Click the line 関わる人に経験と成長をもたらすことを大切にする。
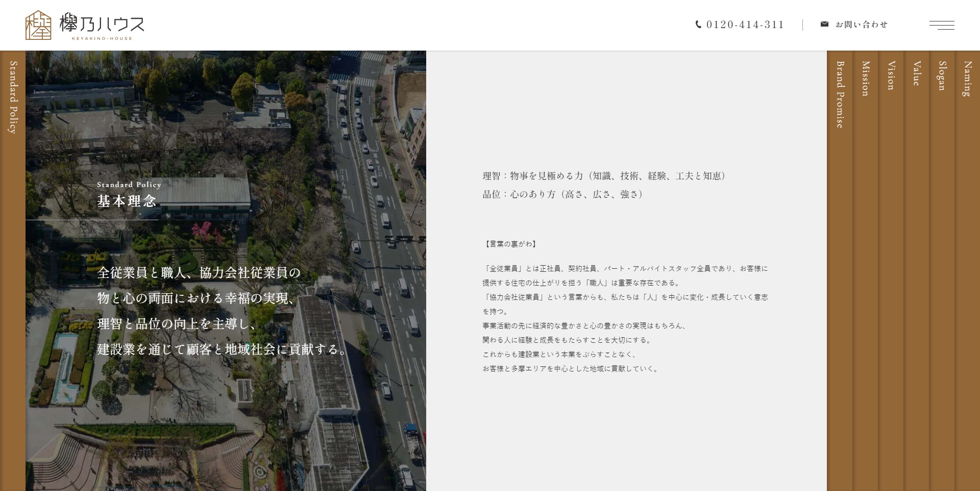 pyautogui.click(x=567, y=340)
